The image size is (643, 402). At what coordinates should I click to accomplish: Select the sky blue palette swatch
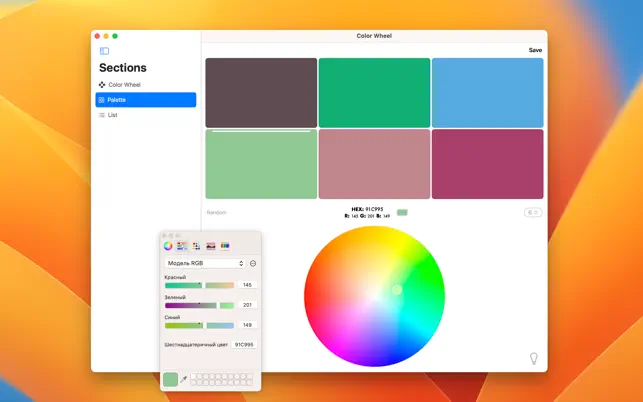[x=488, y=93]
